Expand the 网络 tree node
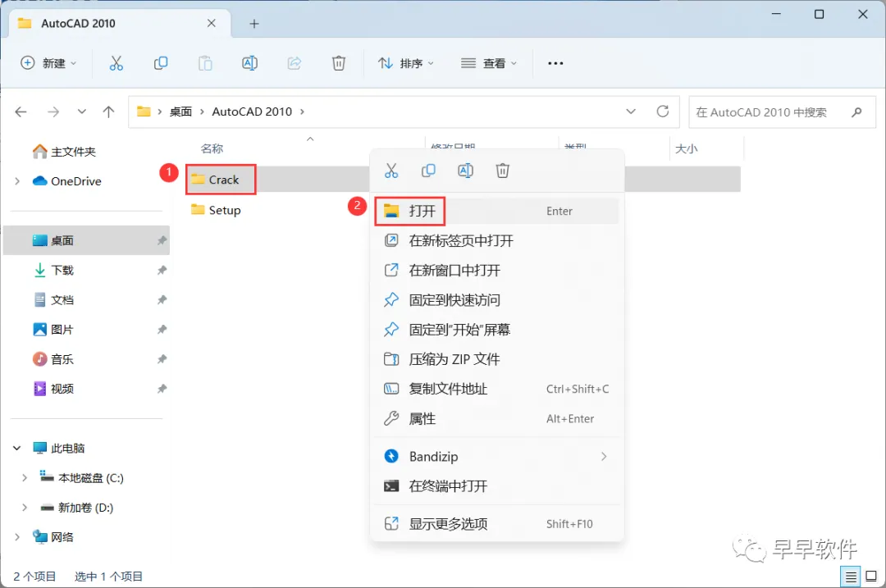Image resolution: width=886 pixels, height=588 pixels. [17, 537]
